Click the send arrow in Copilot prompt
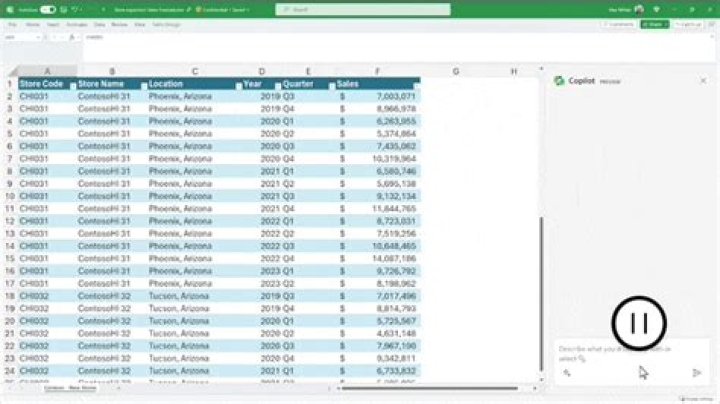This screenshot has width=720, height=404. point(697,373)
